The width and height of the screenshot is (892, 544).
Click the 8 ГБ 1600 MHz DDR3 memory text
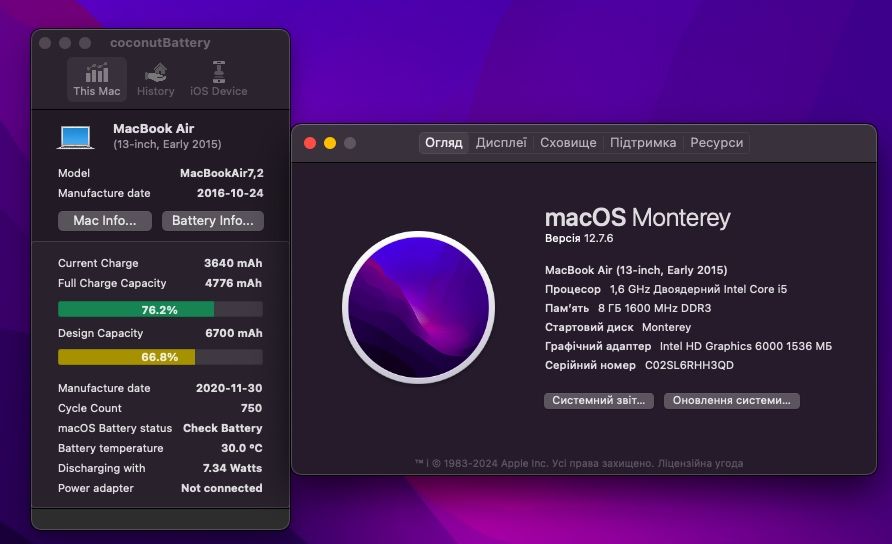(x=654, y=308)
